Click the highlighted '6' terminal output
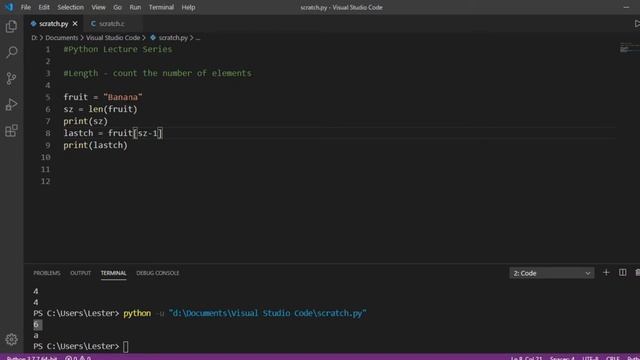This screenshot has height=360, width=640. pos(37,324)
